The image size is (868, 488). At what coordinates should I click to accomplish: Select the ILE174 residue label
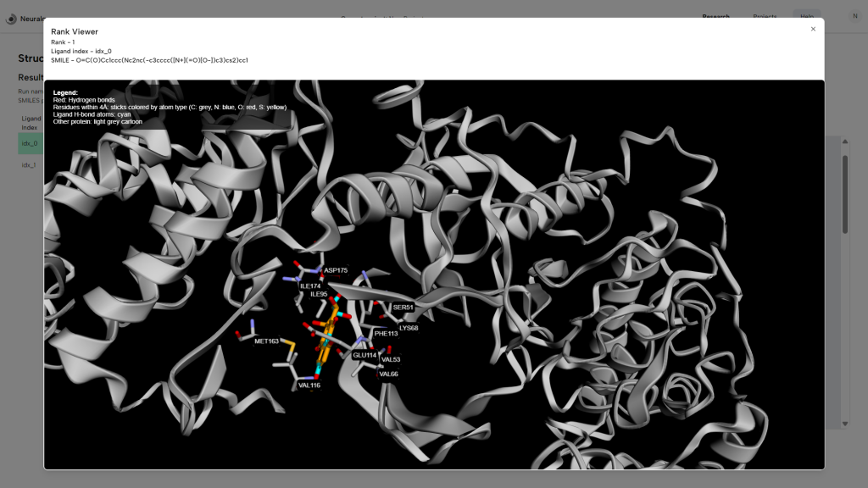pyautogui.click(x=310, y=286)
